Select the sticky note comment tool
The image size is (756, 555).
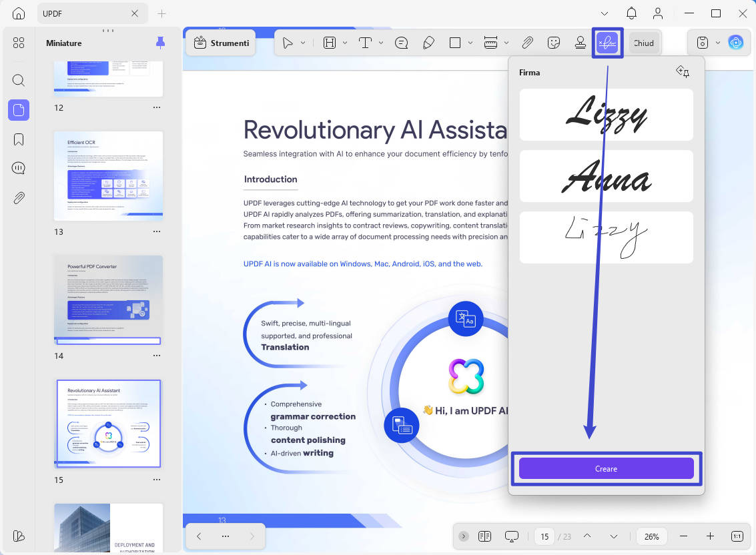coord(401,43)
